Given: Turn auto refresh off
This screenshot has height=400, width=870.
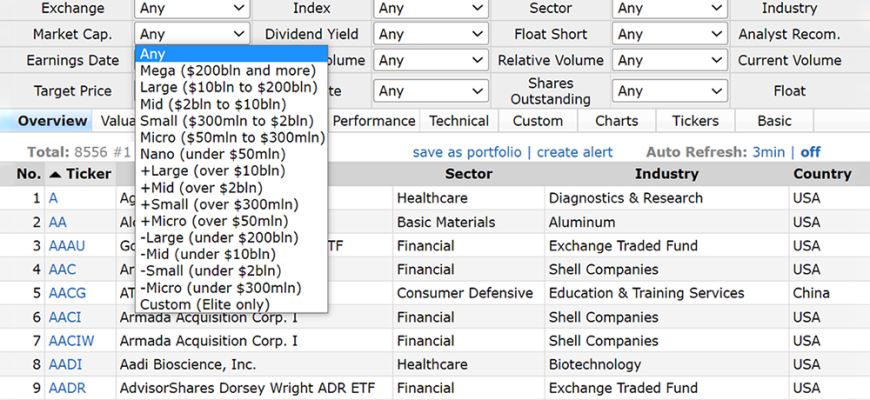Looking at the screenshot, I should click(810, 152).
